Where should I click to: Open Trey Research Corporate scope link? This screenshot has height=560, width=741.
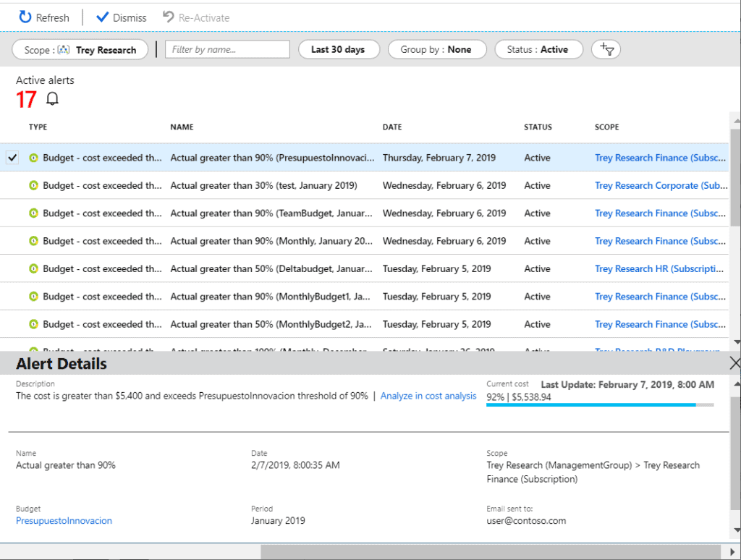660,186
